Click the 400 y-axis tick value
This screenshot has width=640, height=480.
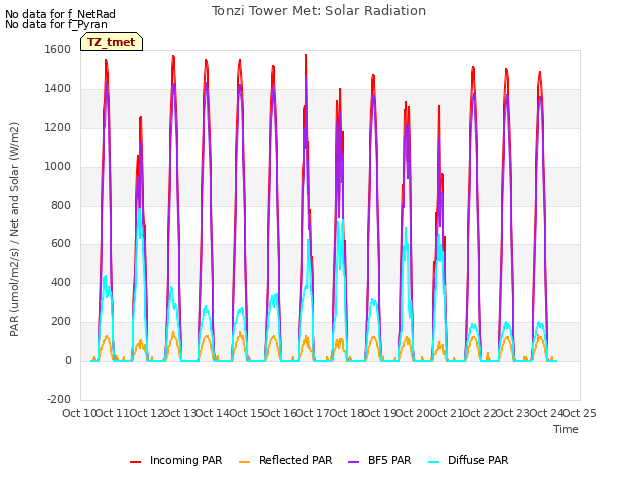pyautogui.click(x=61, y=282)
